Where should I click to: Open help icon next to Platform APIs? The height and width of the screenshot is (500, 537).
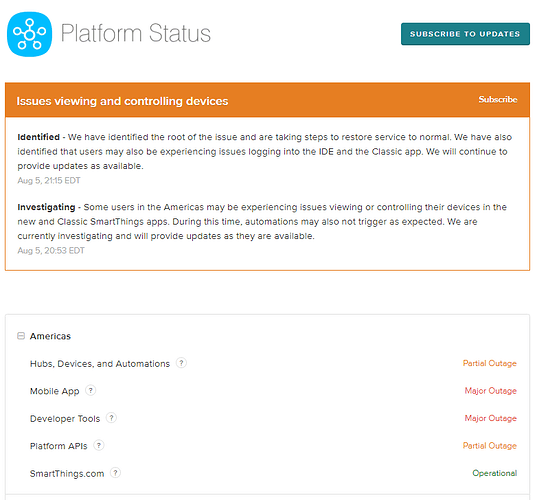click(x=99, y=445)
